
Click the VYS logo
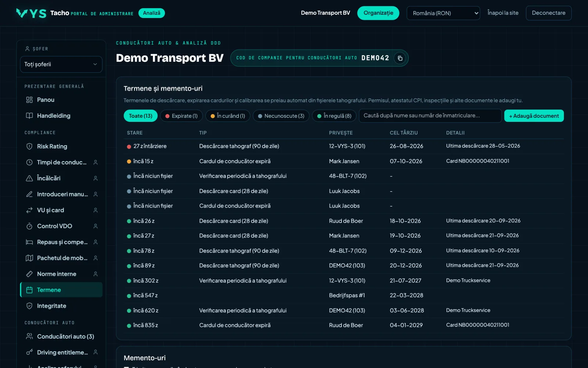point(31,13)
